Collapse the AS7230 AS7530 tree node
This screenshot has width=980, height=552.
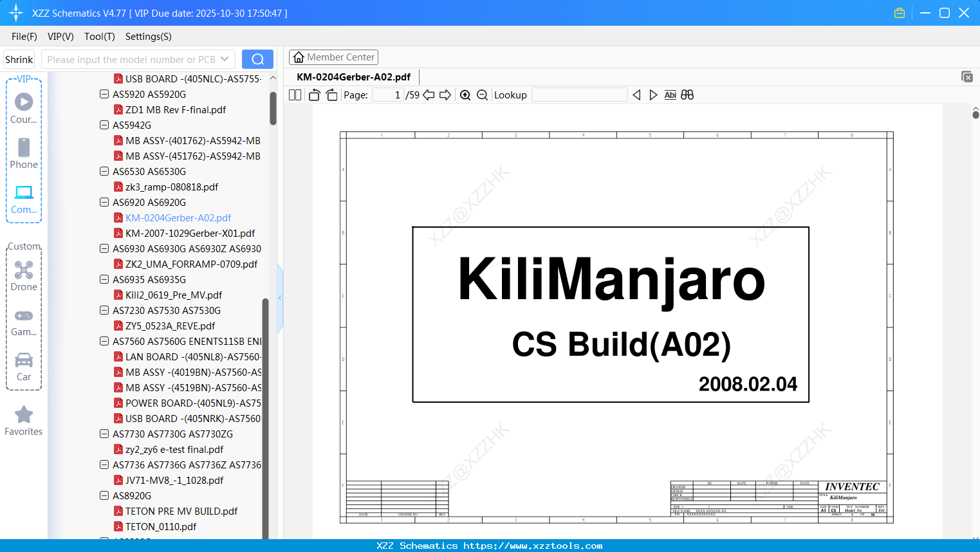[104, 310]
